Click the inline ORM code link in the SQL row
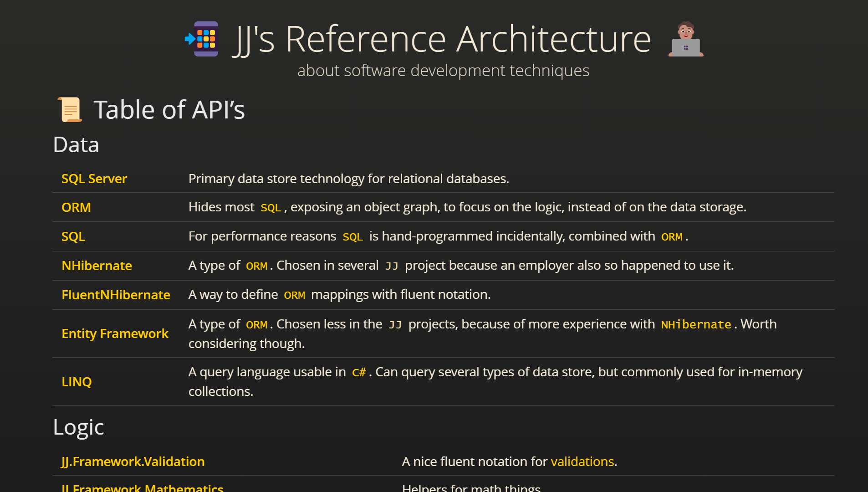Image resolution: width=868 pixels, height=492 pixels. [x=671, y=236]
